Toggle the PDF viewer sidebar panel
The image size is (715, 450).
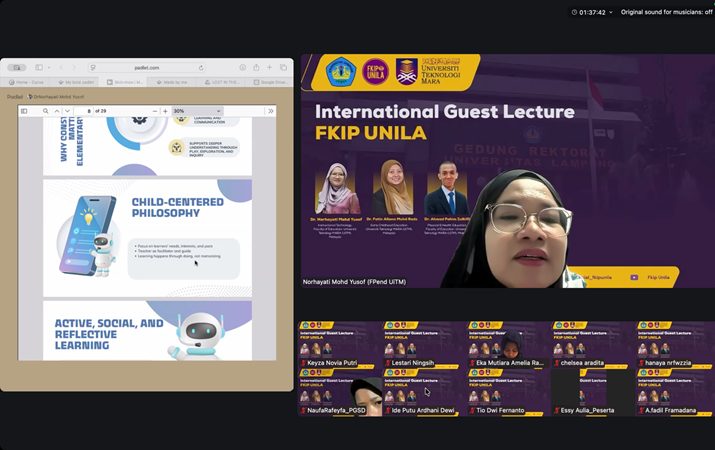tap(25, 111)
